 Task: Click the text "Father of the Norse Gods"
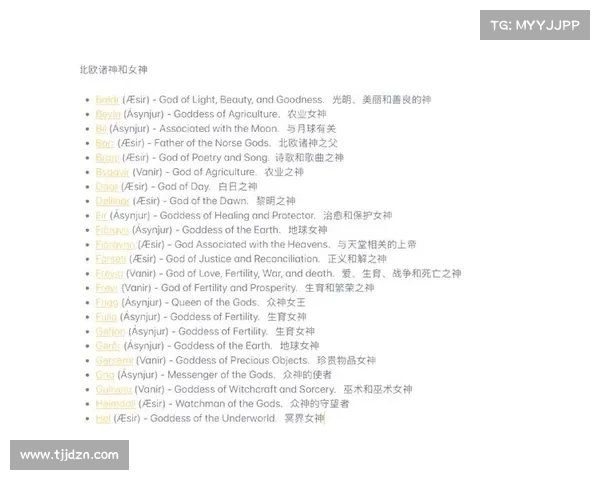point(212,143)
